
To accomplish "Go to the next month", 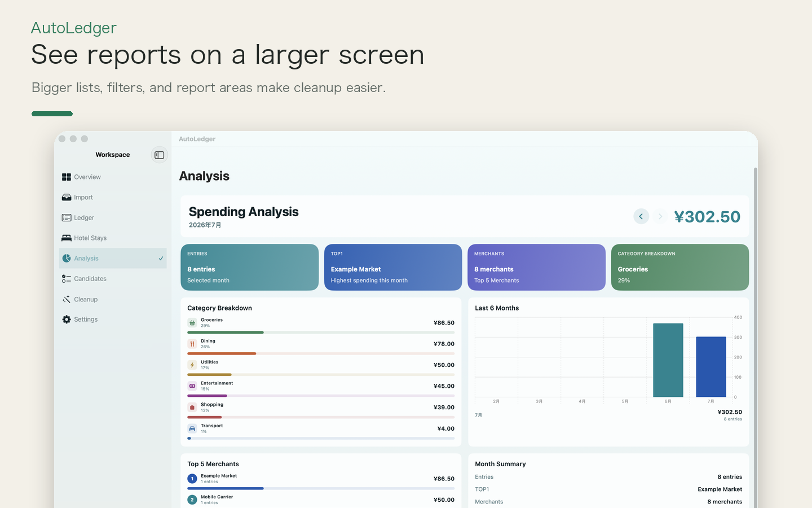I will click(660, 216).
